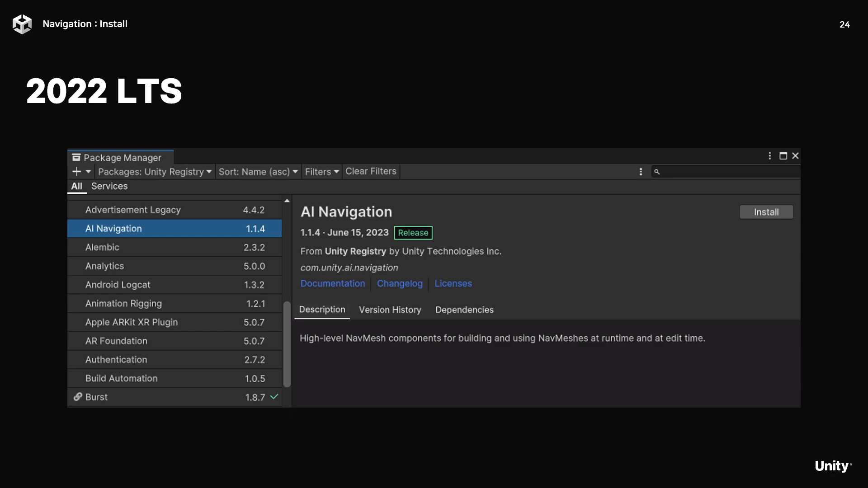
Task: Open window kebab menu at top right
Action: point(769,156)
